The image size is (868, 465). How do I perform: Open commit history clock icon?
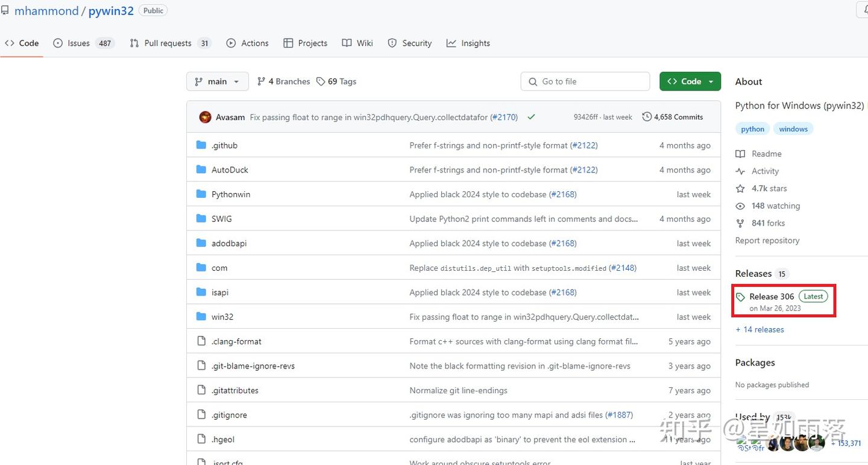click(647, 117)
